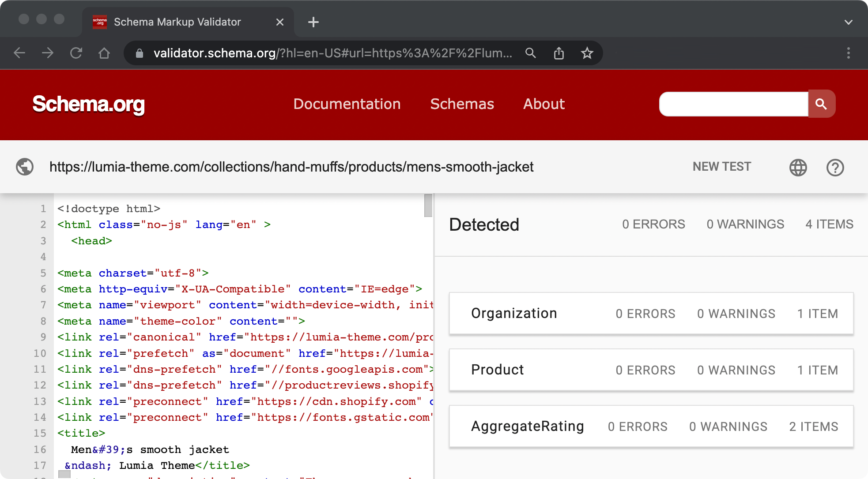868x479 pixels.
Task: Click browser zoom magnifier in address bar
Action: click(x=531, y=53)
